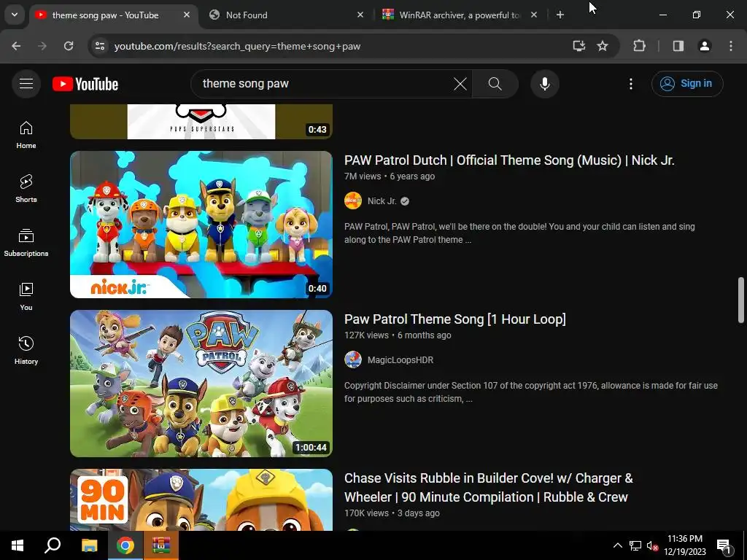Click the '7M views • 6 years ago' text
The width and height of the screenshot is (747, 560).
390,176
